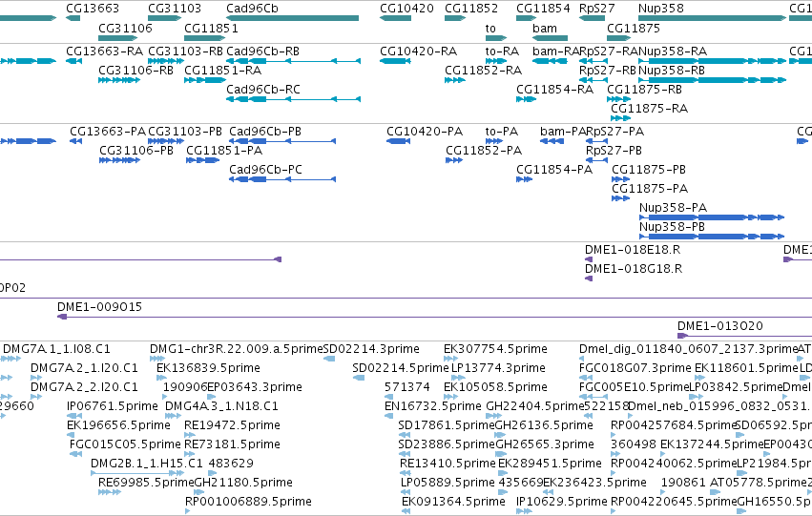
Task: Select the RpS27 gene arrow
Action: pyautogui.click(x=592, y=18)
